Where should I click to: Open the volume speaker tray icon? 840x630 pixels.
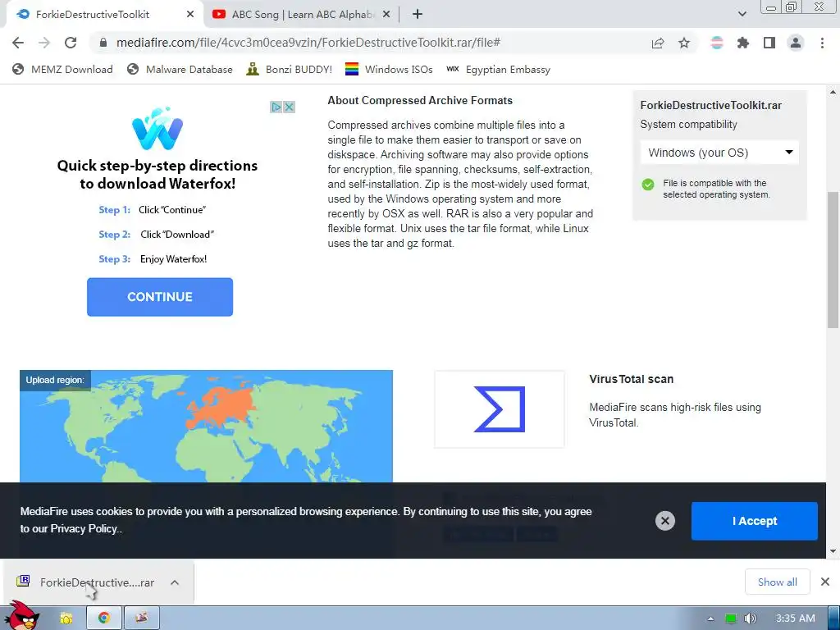pyautogui.click(x=751, y=619)
